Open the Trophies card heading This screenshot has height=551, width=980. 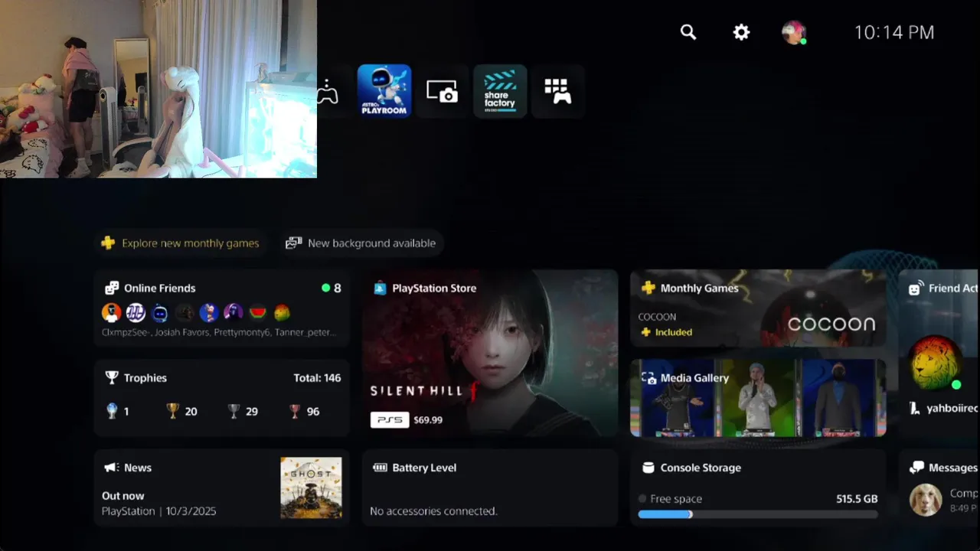click(x=145, y=377)
